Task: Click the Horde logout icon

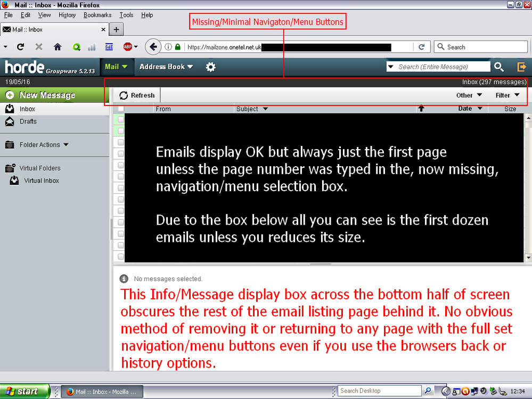Action: point(521,67)
